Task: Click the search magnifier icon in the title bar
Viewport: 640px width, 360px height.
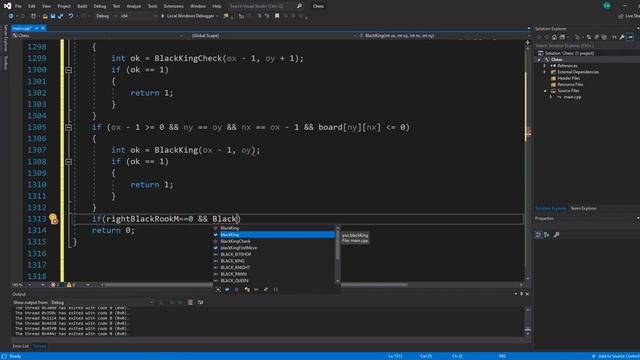Action: [299, 6]
